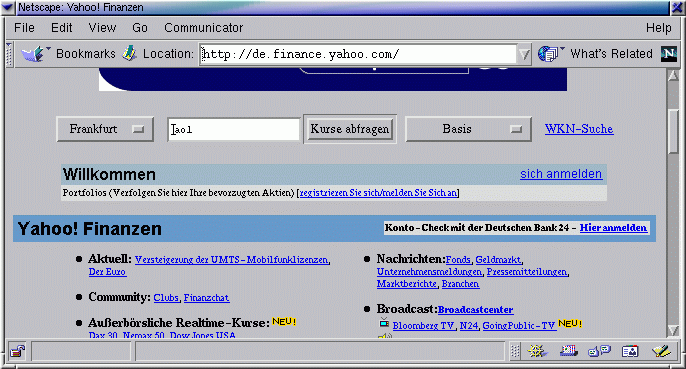
Task: Click the Außerbörsliche Realtime-Kurse label
Action: tap(179, 323)
